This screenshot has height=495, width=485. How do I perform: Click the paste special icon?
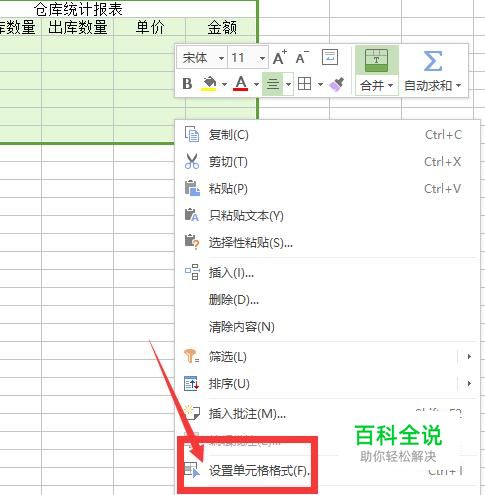click(x=192, y=242)
